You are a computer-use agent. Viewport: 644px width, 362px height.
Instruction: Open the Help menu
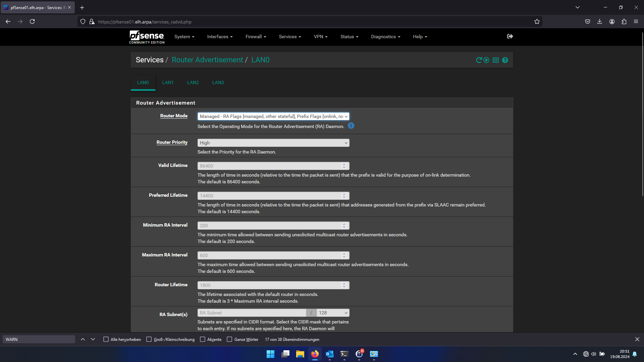(x=420, y=37)
